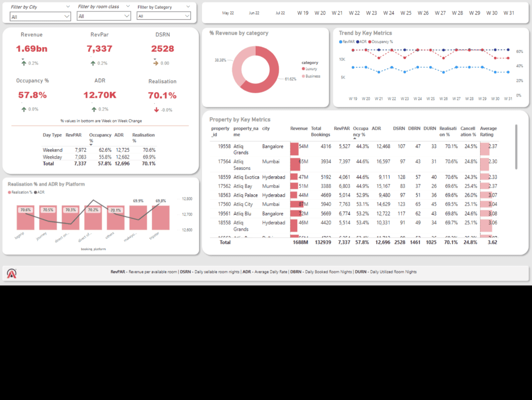The width and height of the screenshot is (532, 400).
Task: Select May 22 in the month slicer
Action: (228, 13)
